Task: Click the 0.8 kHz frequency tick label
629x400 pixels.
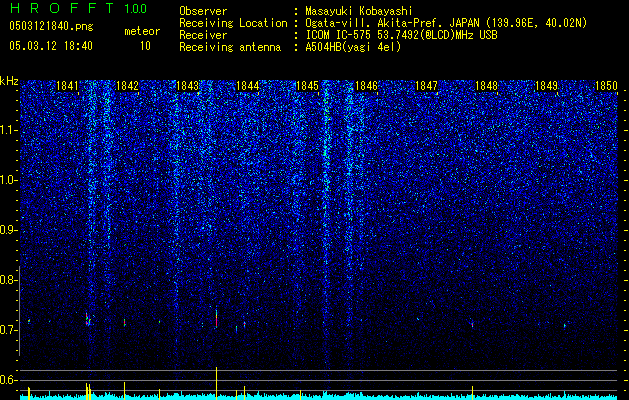Action: click(x=9, y=280)
